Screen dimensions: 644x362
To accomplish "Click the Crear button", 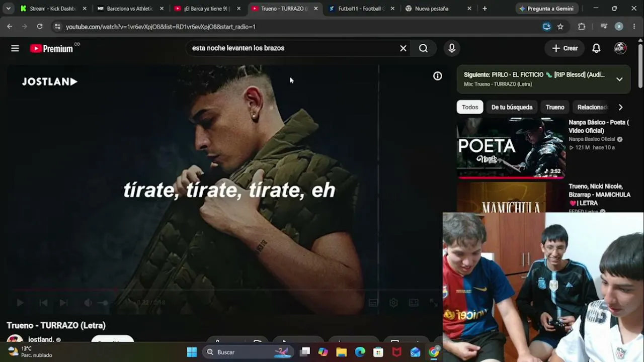I will pos(565,48).
